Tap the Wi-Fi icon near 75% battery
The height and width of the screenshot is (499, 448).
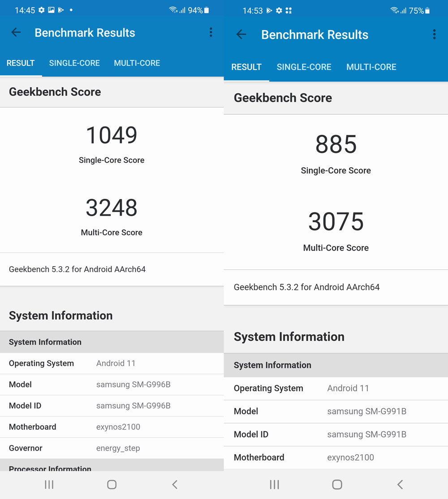(x=395, y=10)
